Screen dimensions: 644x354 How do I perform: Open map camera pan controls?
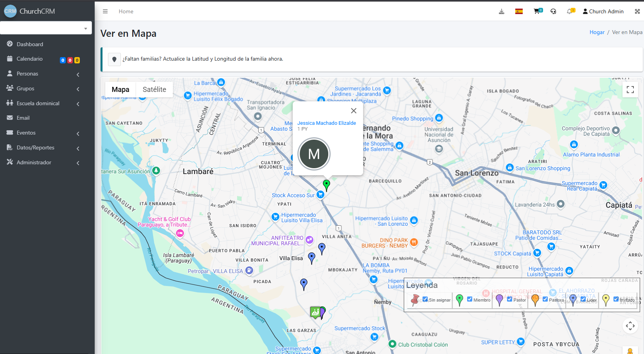coord(630,326)
